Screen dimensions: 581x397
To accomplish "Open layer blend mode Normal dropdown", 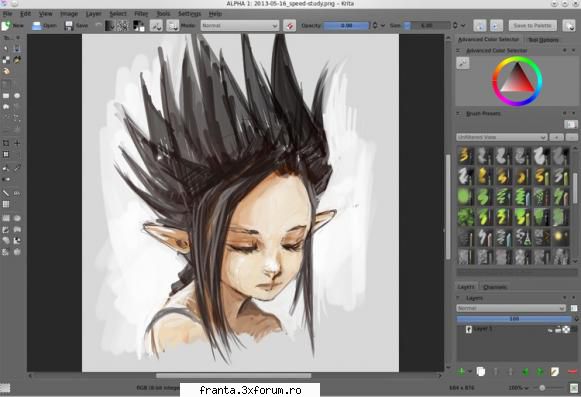I will click(511, 308).
